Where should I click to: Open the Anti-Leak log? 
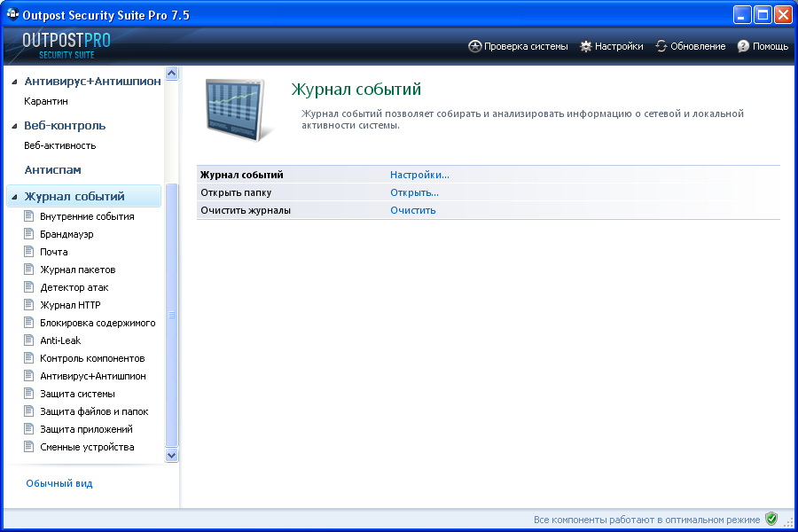point(60,340)
